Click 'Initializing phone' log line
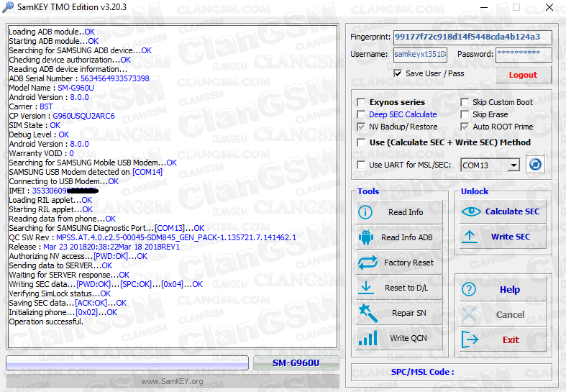 coord(63,312)
